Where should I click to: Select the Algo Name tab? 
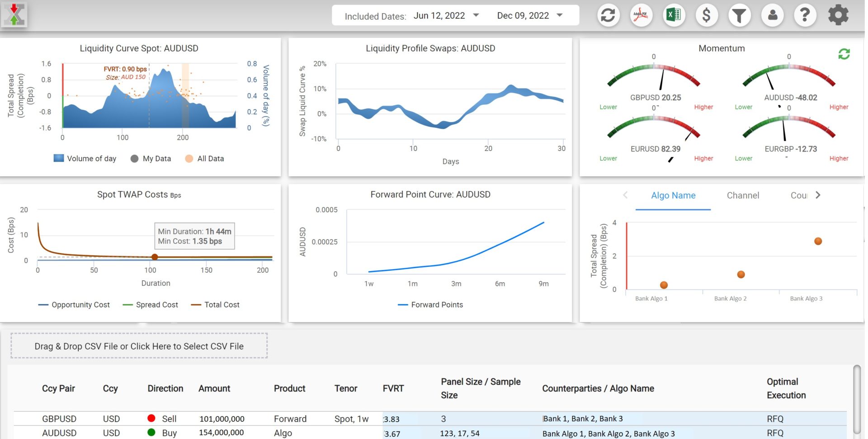(x=673, y=195)
